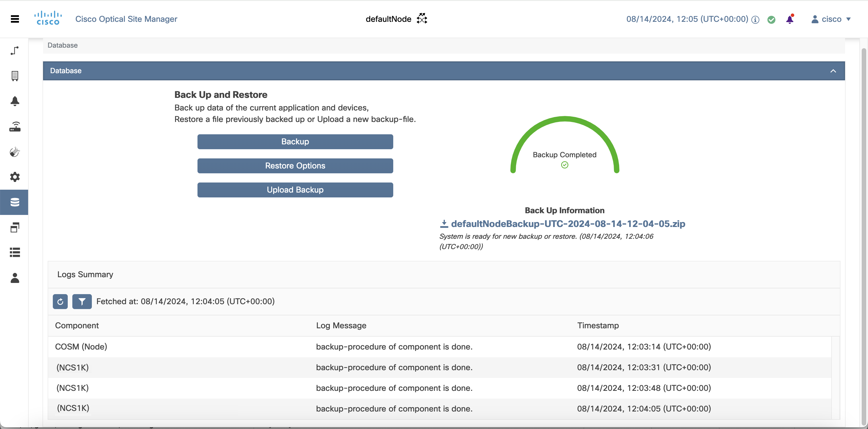Select timestamp 12:03:31 log entry
The image size is (868, 429).
(x=440, y=367)
